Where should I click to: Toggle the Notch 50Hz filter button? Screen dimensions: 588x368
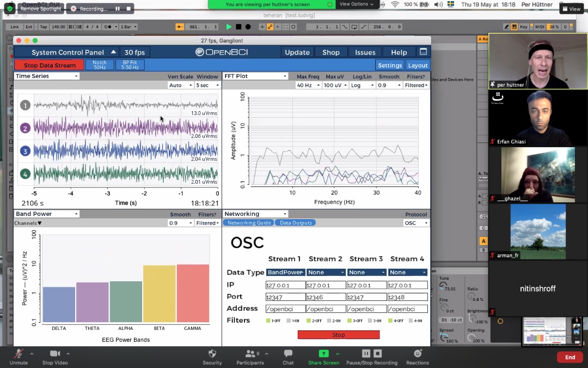tap(100, 65)
